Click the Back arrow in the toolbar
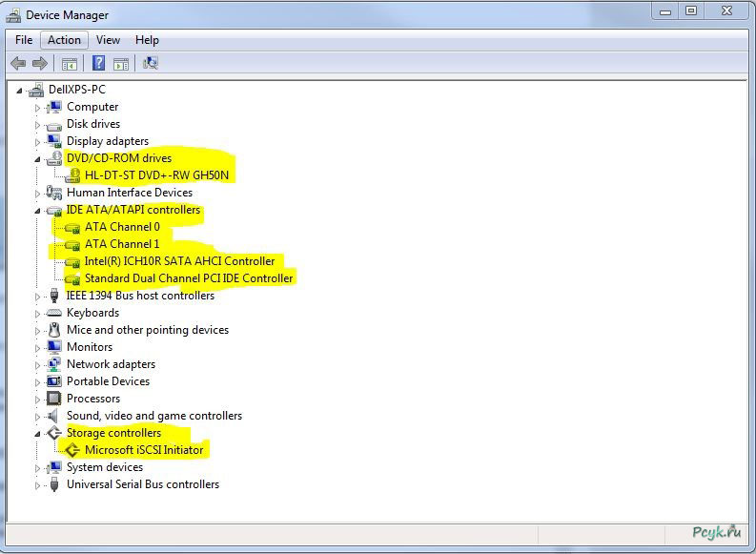Viewport: 756px width, 554px height. [18, 64]
